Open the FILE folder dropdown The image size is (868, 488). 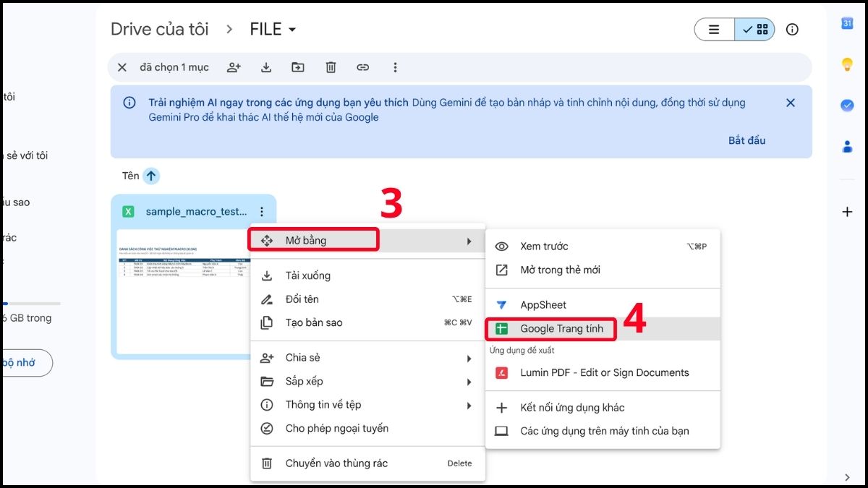(x=273, y=30)
